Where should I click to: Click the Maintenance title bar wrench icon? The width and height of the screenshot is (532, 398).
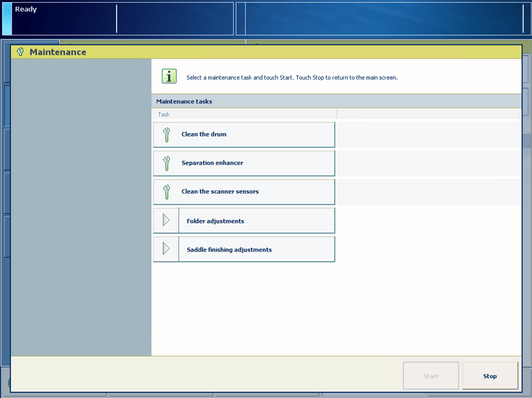click(x=20, y=52)
